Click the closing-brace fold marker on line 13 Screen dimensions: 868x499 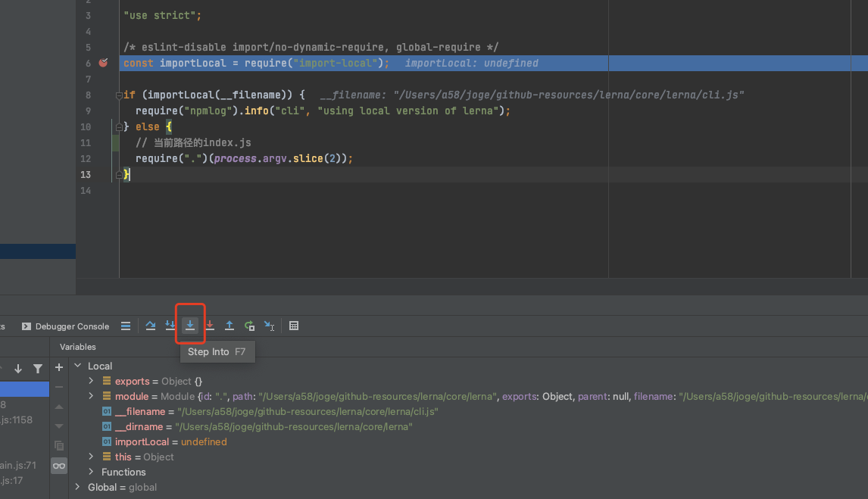coord(119,175)
